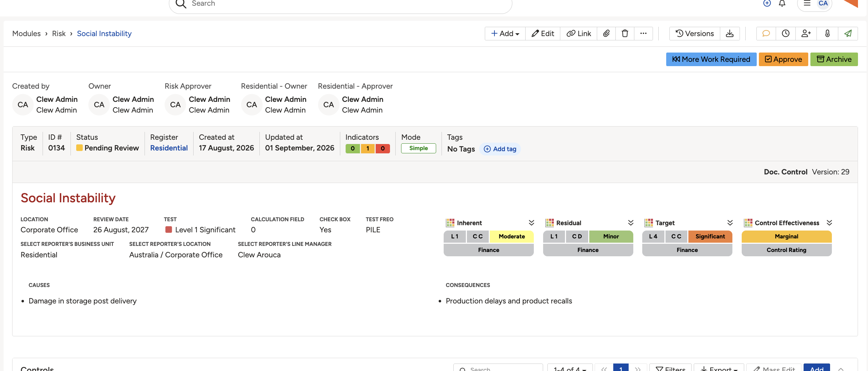Click the green indicator count 0
The image size is (868, 371).
point(353,148)
